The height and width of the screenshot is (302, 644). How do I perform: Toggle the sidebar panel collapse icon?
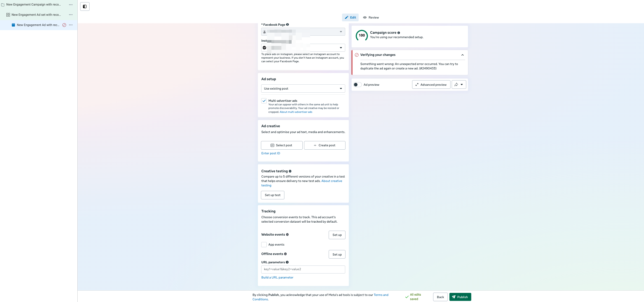(x=85, y=6)
